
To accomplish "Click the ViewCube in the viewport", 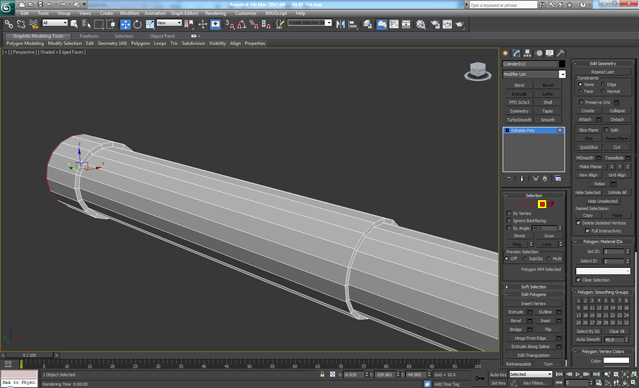I will click(477, 71).
